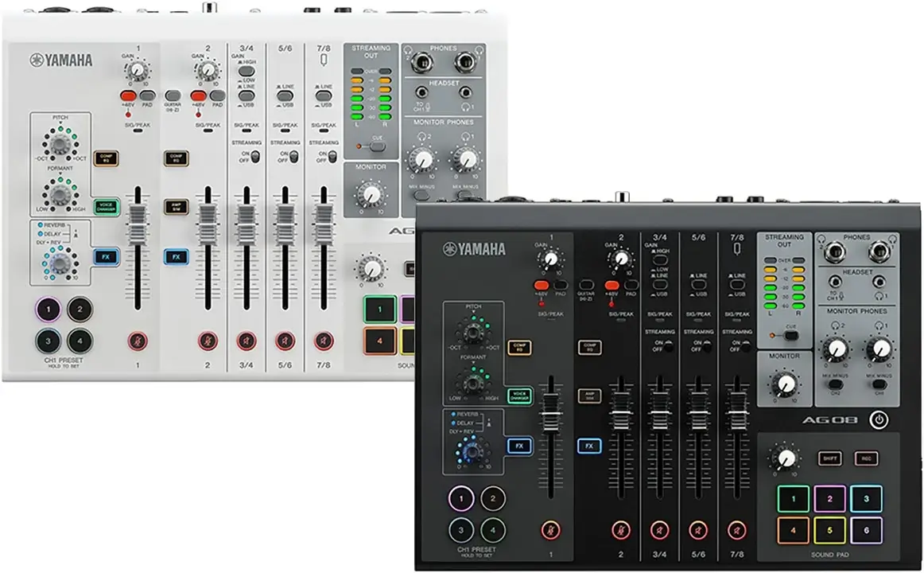Image resolution: width=924 pixels, height=573 pixels.
Task: Toggle GUITAR Hi-Z switch on the black mixer
Action: coord(586,286)
